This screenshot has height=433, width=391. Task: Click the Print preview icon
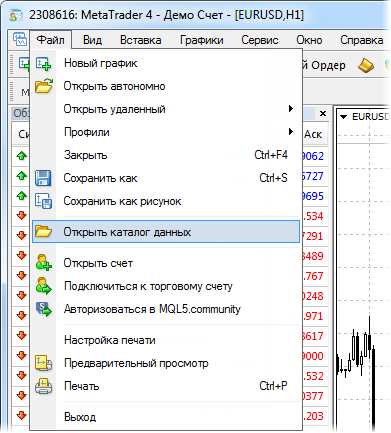tap(44, 363)
